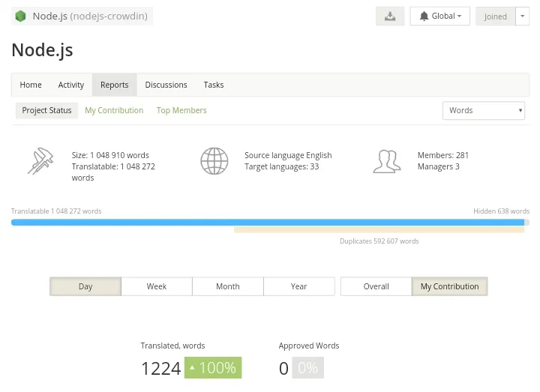Open the Top Members report link
540x392 pixels.
[x=181, y=110]
